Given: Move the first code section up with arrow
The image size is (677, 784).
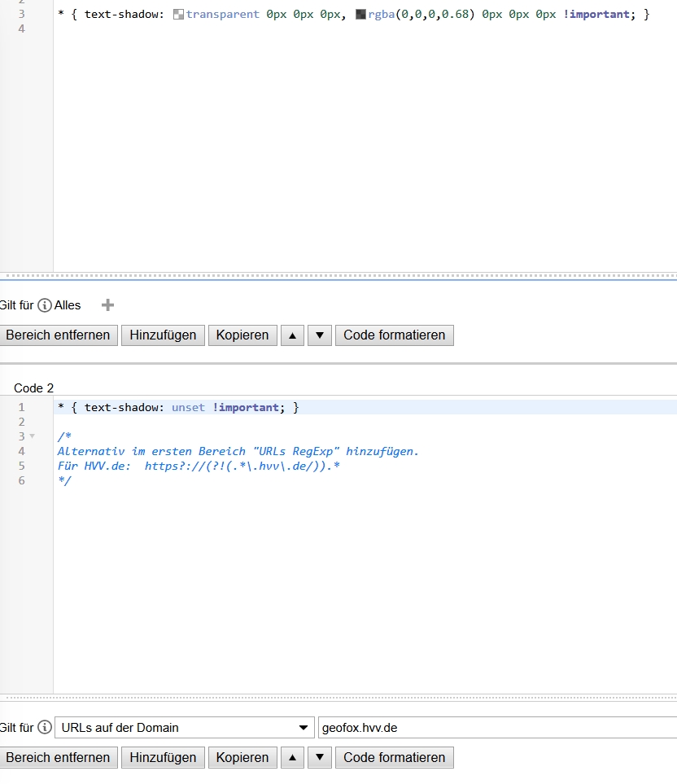Looking at the screenshot, I should pyautogui.click(x=292, y=335).
